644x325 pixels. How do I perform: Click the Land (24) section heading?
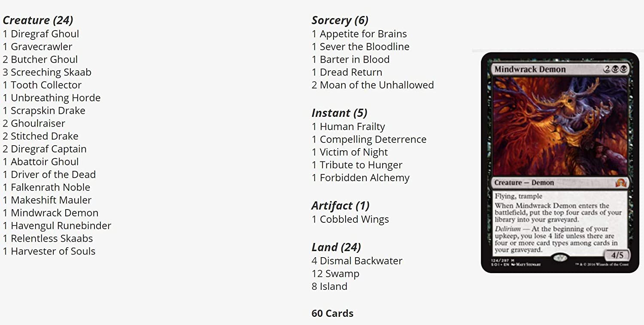click(x=336, y=247)
